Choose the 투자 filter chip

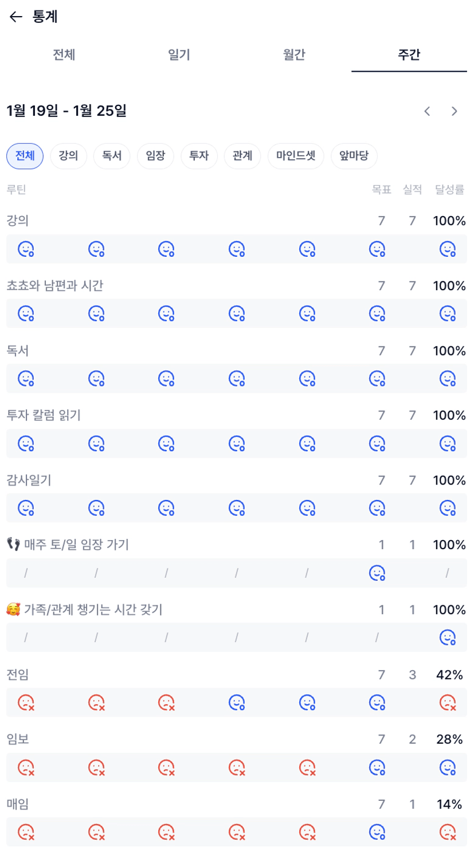coord(199,156)
